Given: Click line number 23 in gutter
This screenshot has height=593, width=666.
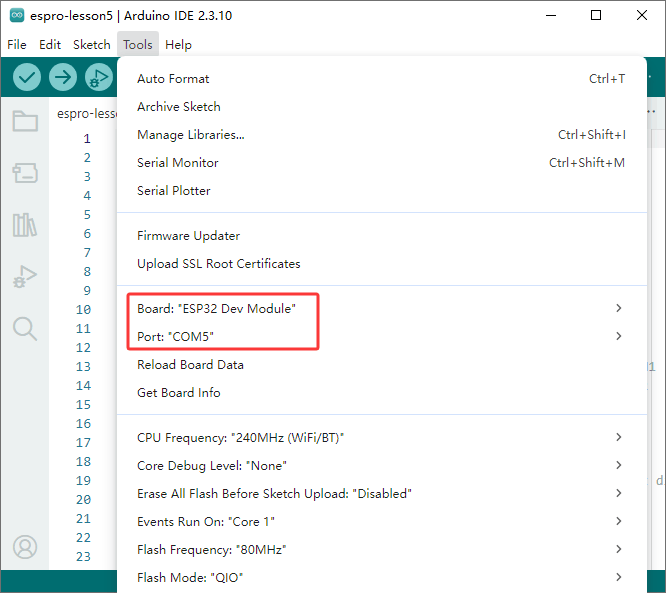Looking at the screenshot, I should coord(83,556).
